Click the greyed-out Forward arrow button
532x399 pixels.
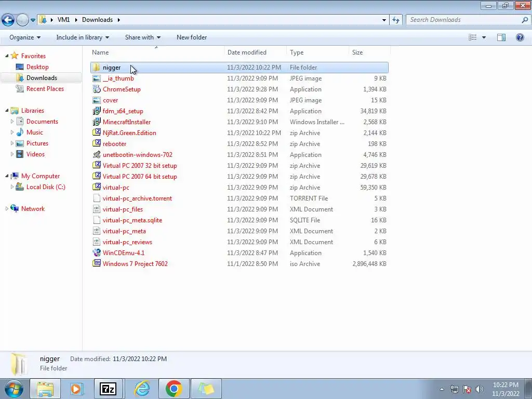pyautogui.click(x=22, y=20)
